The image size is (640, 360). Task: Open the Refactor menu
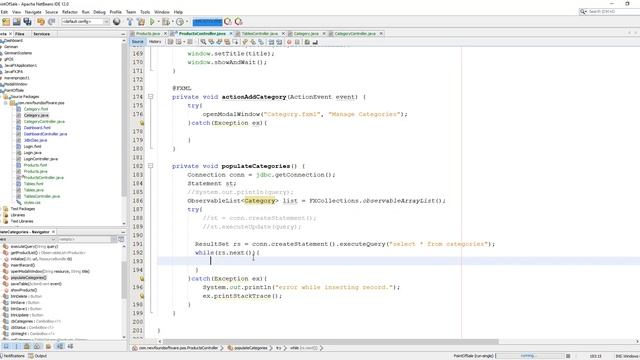pos(70,12)
